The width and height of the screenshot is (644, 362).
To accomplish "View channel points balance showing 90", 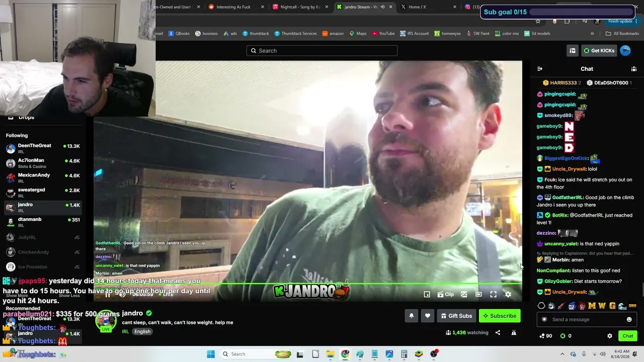I will pos(545,336).
